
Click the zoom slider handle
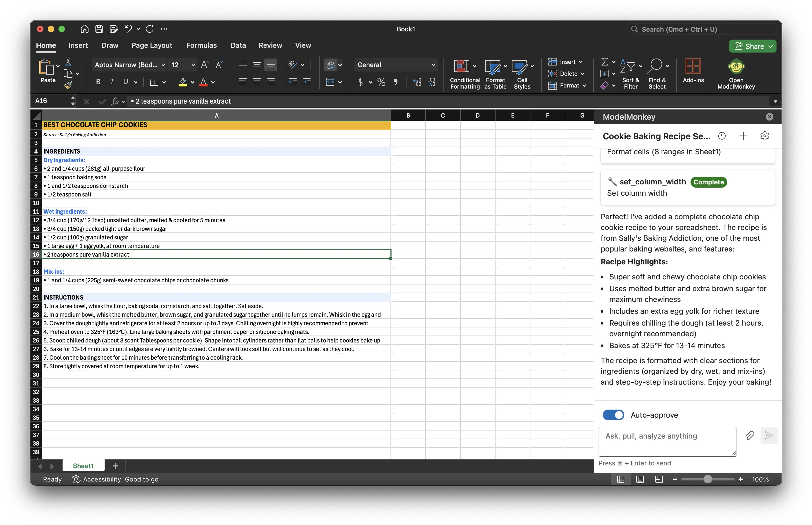tap(707, 479)
